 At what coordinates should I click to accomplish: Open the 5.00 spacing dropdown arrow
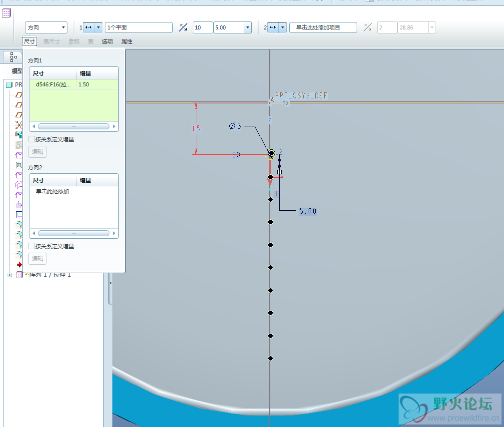tap(247, 27)
